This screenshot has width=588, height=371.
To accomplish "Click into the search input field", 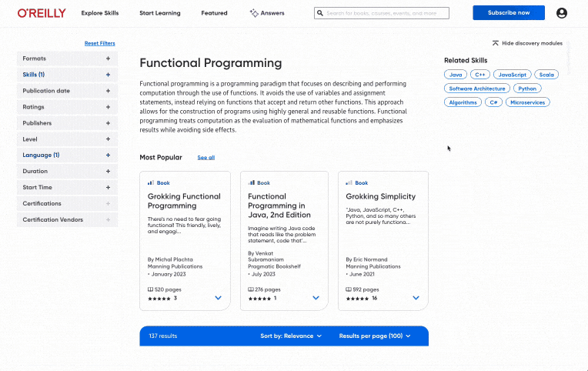I will pos(385,13).
